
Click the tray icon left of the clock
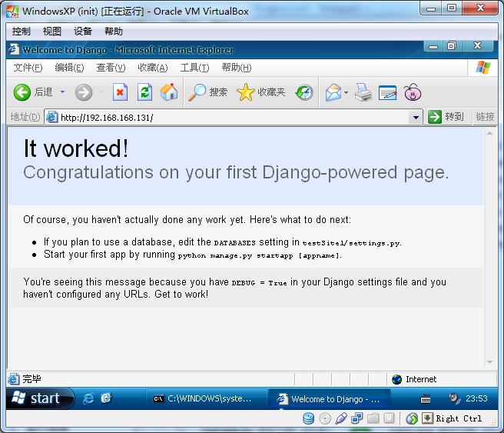click(x=455, y=398)
